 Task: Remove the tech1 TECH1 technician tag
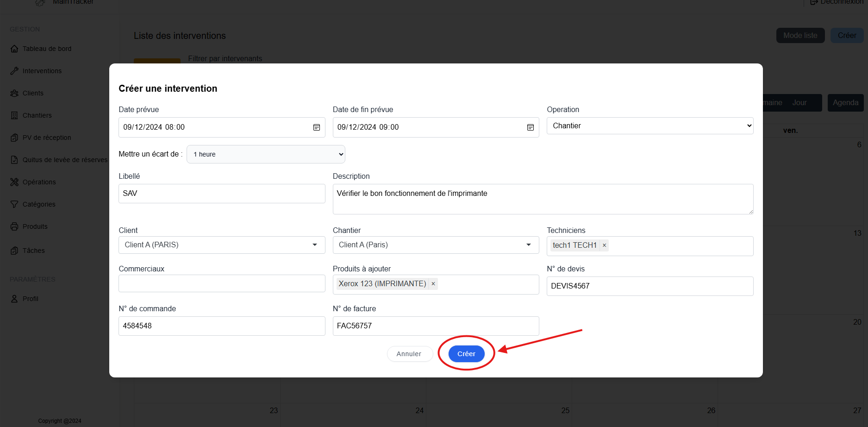pyautogui.click(x=604, y=245)
